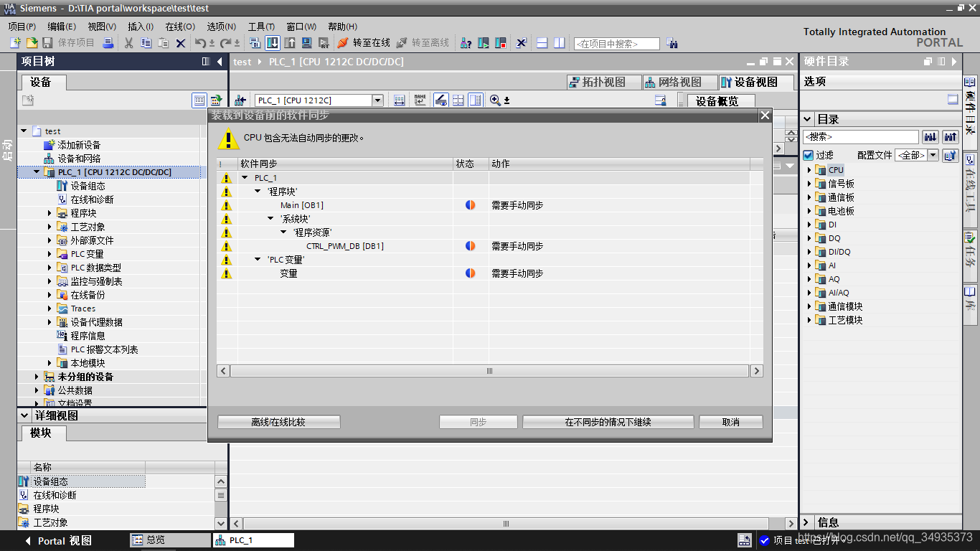Screen dimensions: 980x551
Task: Click the Cut scissors icon
Action: click(128, 43)
